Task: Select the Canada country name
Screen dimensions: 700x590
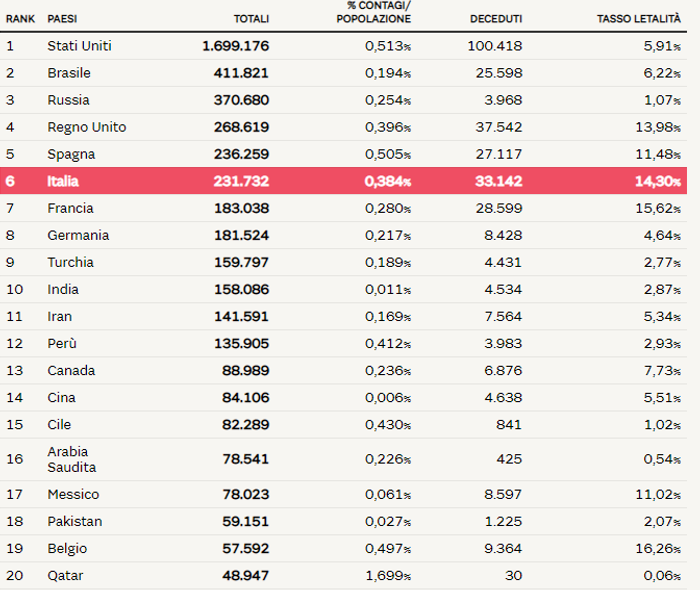Action: (71, 371)
